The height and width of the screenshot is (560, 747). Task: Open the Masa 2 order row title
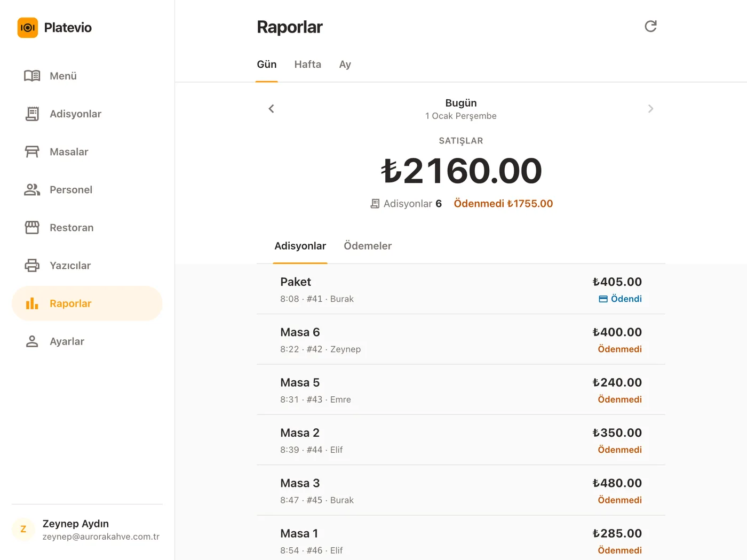[300, 433]
